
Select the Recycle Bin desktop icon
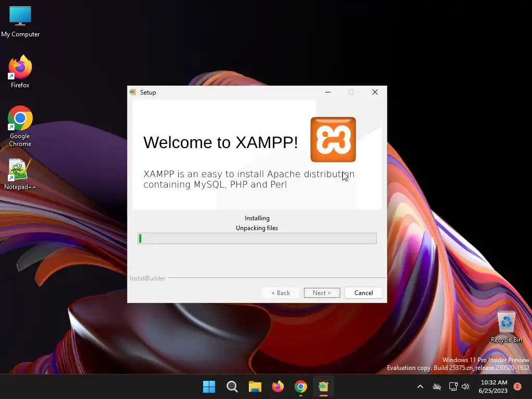point(506,327)
